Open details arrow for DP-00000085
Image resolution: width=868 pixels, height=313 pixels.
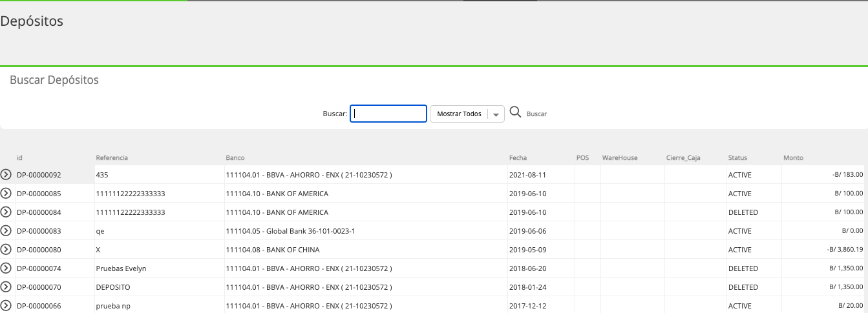click(x=6, y=193)
